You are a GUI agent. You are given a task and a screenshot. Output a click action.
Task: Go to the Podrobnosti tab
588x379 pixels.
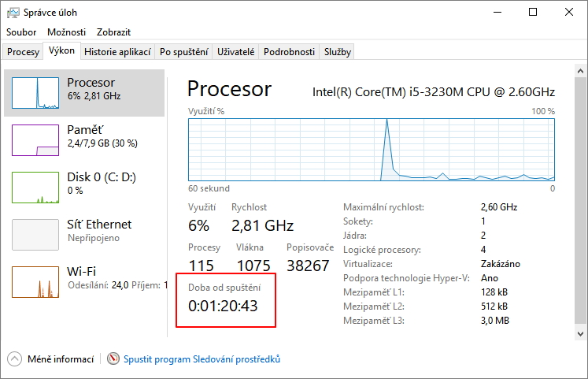coord(289,52)
